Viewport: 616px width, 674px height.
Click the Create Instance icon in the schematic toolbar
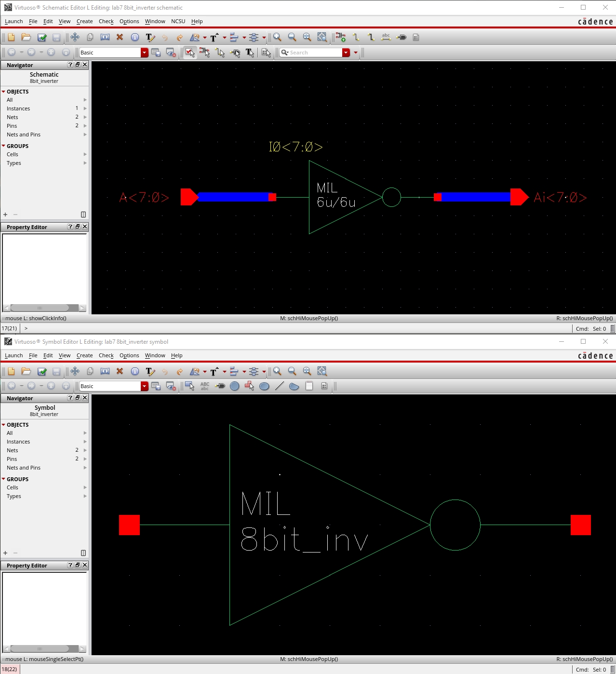pos(341,37)
